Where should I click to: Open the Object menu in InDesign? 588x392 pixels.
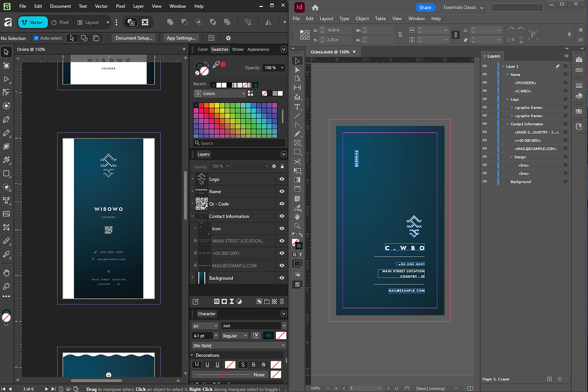pos(362,19)
